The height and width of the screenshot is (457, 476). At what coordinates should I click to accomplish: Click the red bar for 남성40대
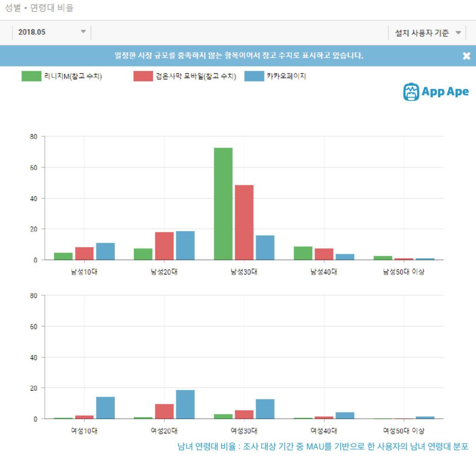[x=324, y=254]
